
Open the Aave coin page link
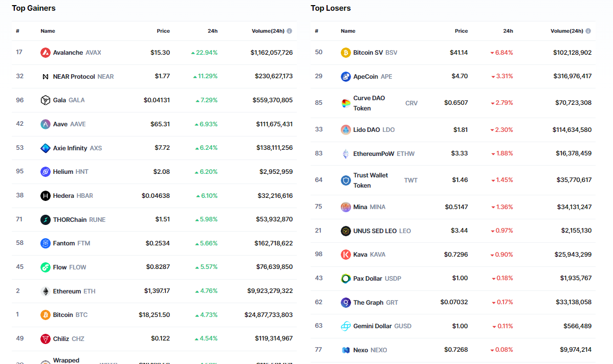point(60,124)
